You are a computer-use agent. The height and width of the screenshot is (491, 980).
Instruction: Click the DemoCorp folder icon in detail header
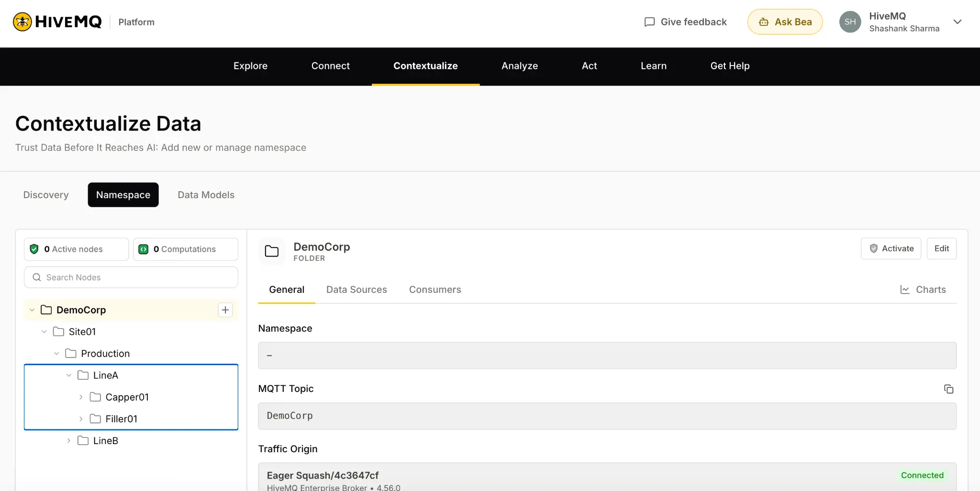click(x=272, y=251)
